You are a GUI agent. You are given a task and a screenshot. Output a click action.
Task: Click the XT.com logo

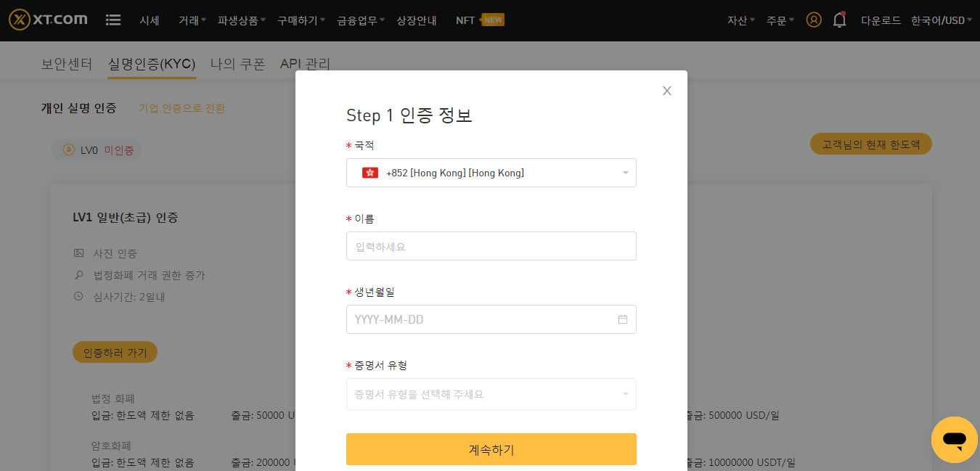coord(49,20)
